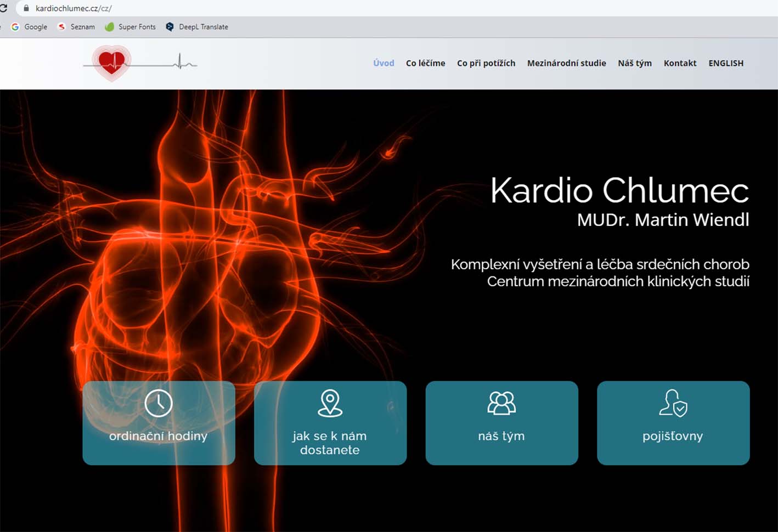Screen dimensions: 778x532
Task: Click the clock icon for ordinační hodiny
Action: [x=159, y=403]
